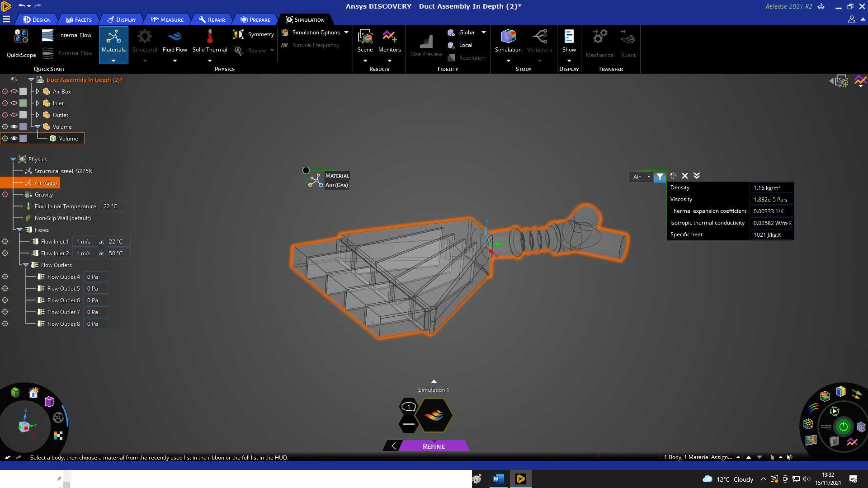Screen dimensions: 868x488
Task: Collapse the material properties panel chevrons
Action: pyautogui.click(x=697, y=176)
